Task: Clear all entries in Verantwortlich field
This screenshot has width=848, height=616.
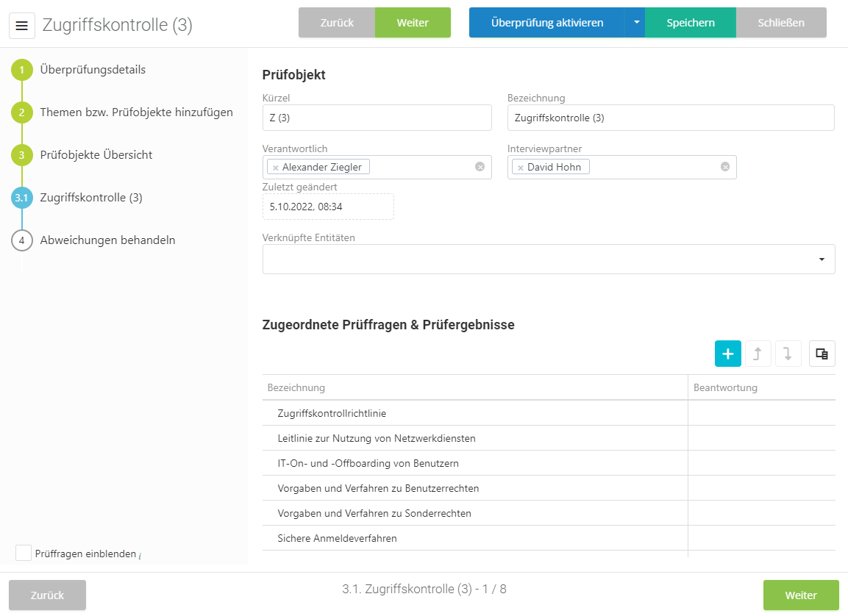Action: pos(480,167)
